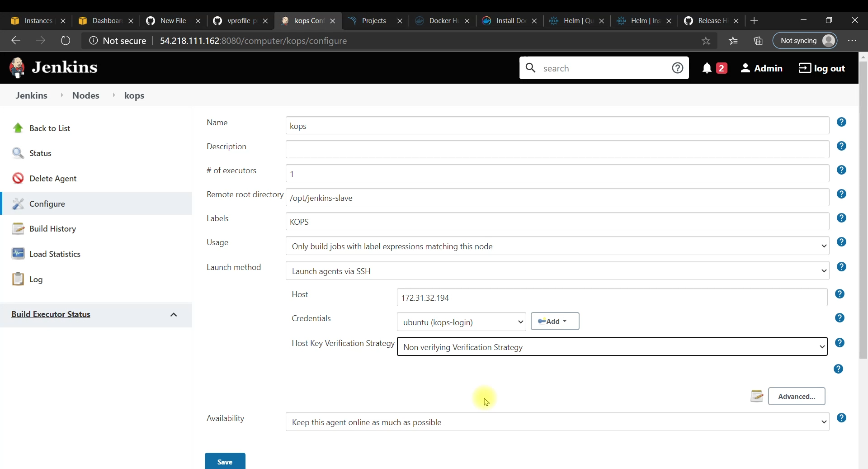Click the Admin user link
Screen dimensions: 868x469
point(762,68)
